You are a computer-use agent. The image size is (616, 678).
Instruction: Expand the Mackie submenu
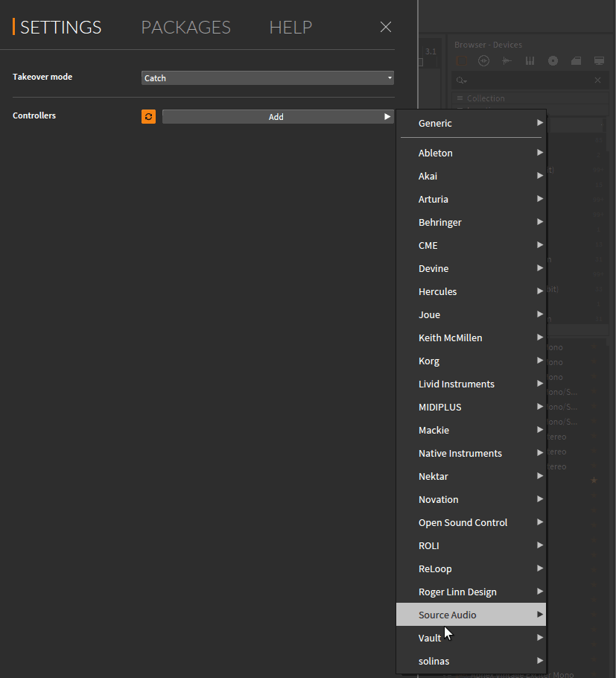click(x=471, y=430)
